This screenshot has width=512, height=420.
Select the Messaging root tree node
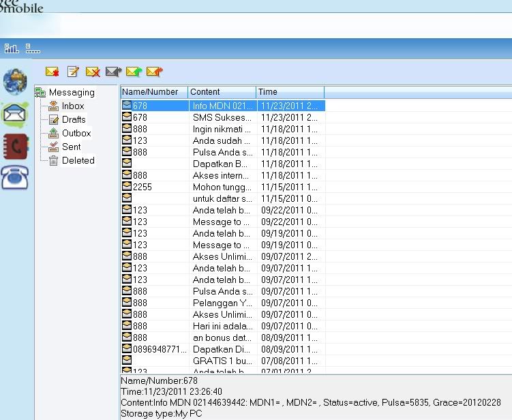coord(72,93)
